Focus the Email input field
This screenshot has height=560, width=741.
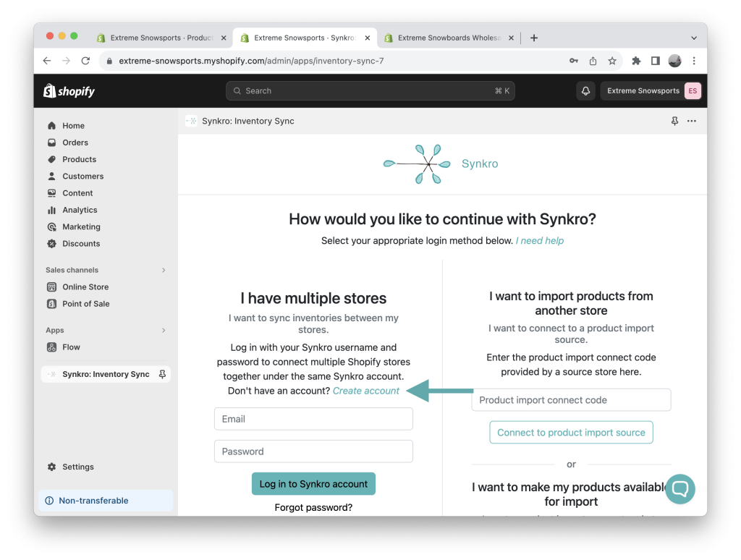coord(313,419)
